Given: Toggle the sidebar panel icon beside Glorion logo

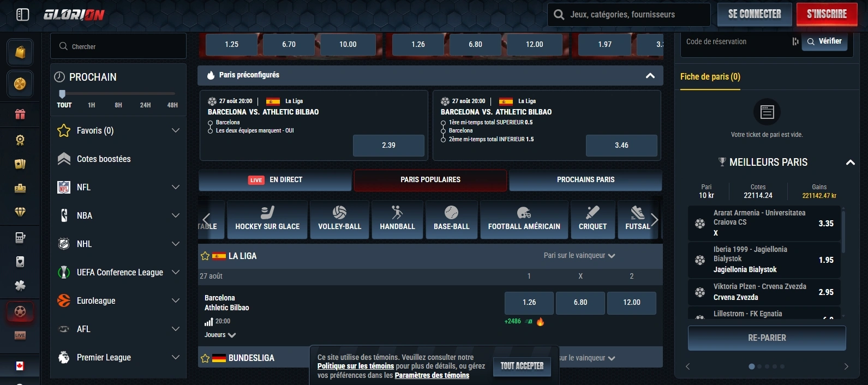Looking at the screenshot, I should (23, 15).
